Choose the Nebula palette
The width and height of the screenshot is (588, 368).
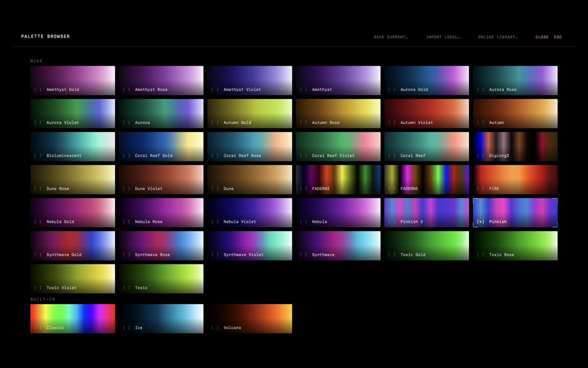tap(338, 212)
